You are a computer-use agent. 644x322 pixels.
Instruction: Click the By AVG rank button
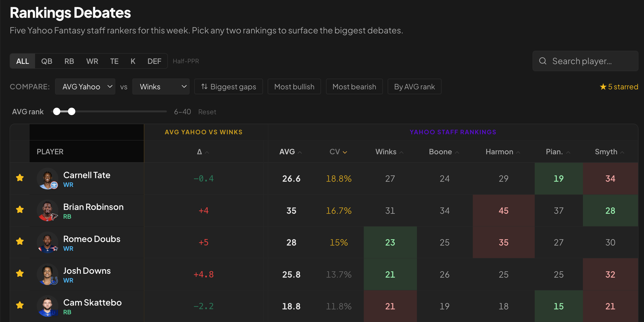pos(414,87)
